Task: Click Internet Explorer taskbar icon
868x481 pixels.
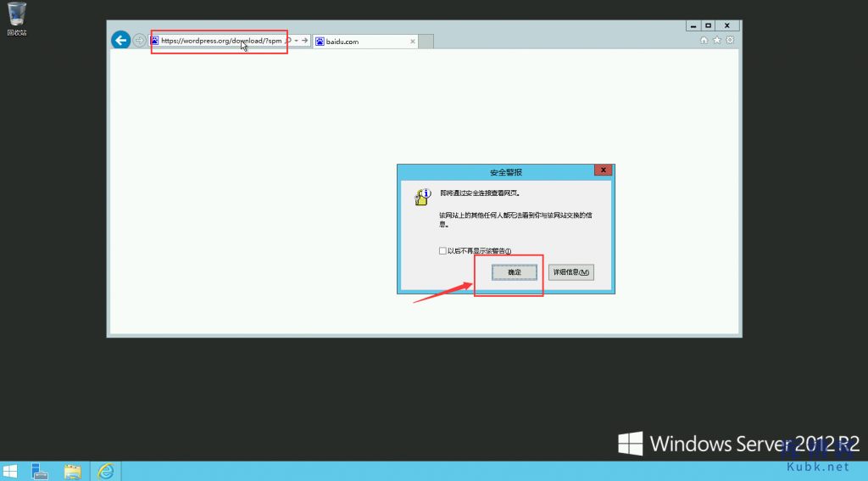Action: (x=106, y=470)
